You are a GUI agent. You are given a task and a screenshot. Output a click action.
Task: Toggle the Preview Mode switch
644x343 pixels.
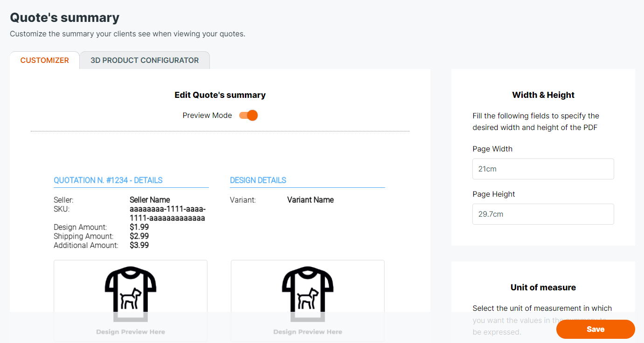click(x=249, y=115)
